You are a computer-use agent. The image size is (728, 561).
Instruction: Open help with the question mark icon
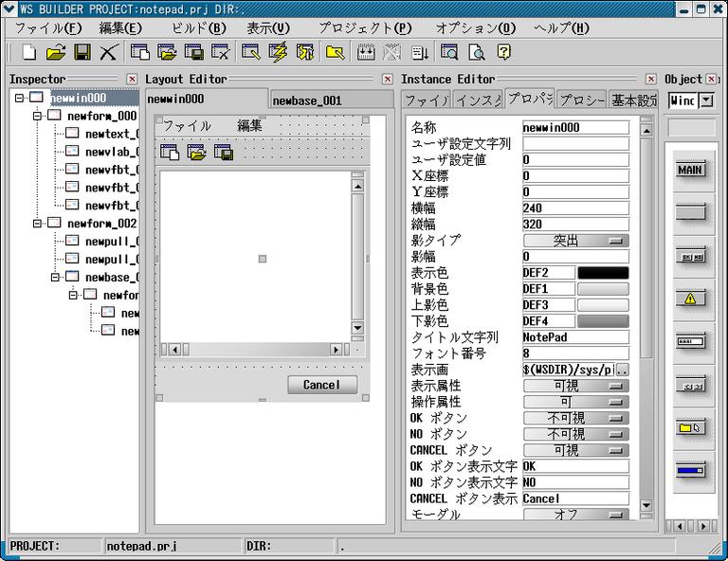pos(503,52)
